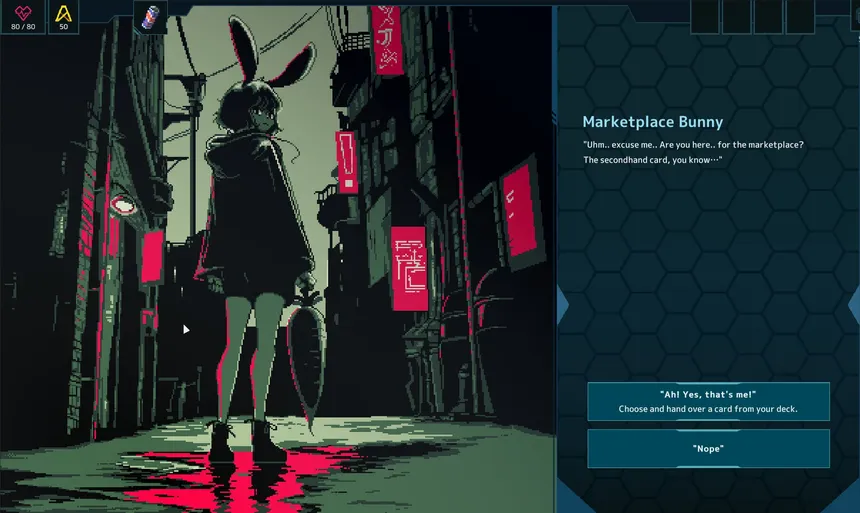The height and width of the screenshot is (513, 860).
Task: Choose the "Nope" option
Action: pyautogui.click(x=708, y=449)
